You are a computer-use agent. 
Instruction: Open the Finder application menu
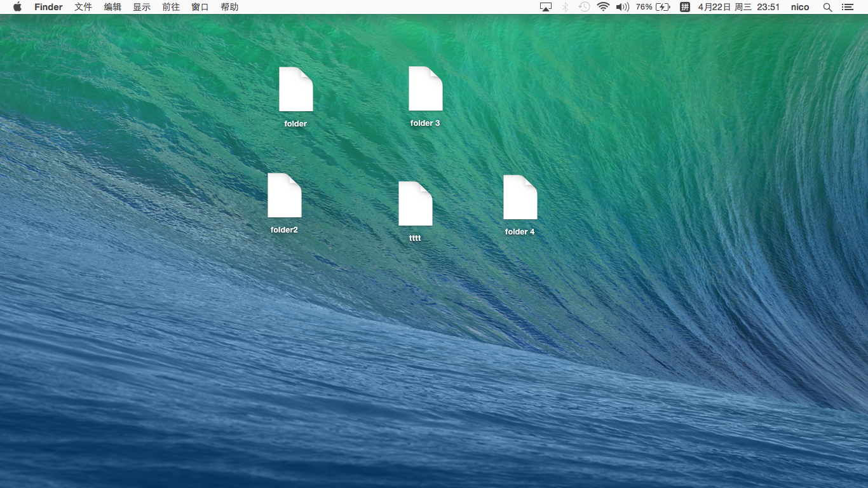click(x=48, y=7)
